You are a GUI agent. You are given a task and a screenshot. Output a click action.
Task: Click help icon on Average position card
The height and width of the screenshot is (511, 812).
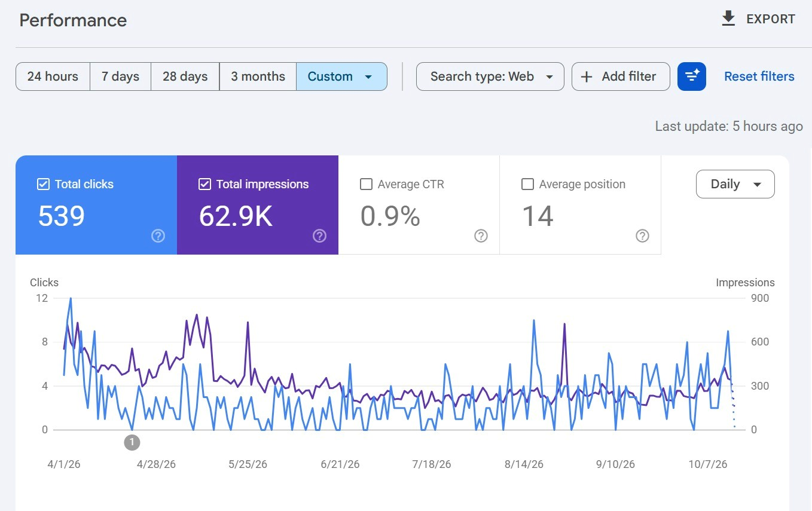[x=642, y=236]
